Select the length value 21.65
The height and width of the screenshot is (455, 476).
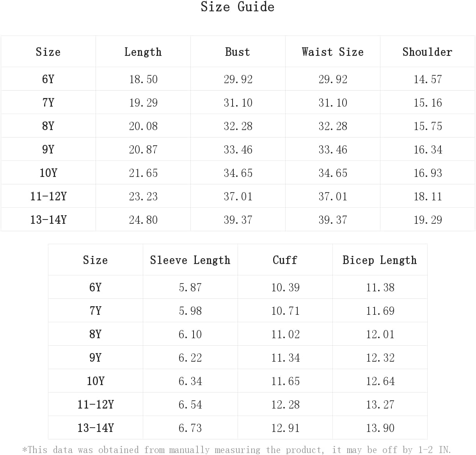coord(143,173)
